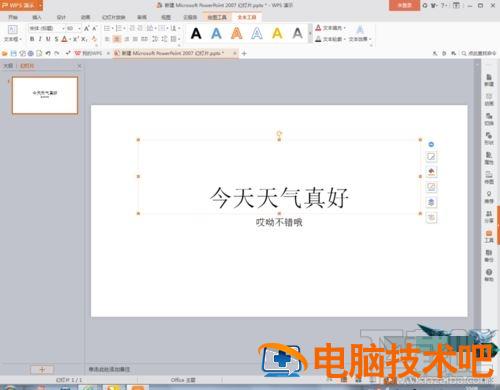Click the Redo arrow icon
Viewport: 500px width, 390px height.
point(57,53)
